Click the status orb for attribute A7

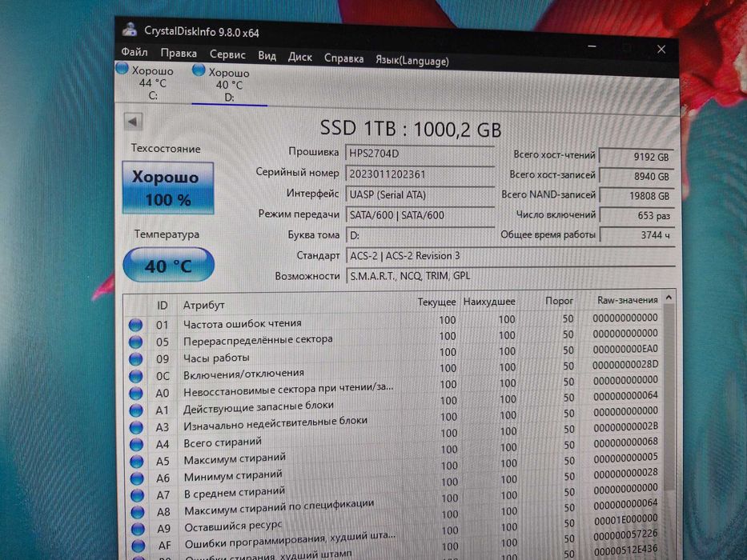(137, 495)
